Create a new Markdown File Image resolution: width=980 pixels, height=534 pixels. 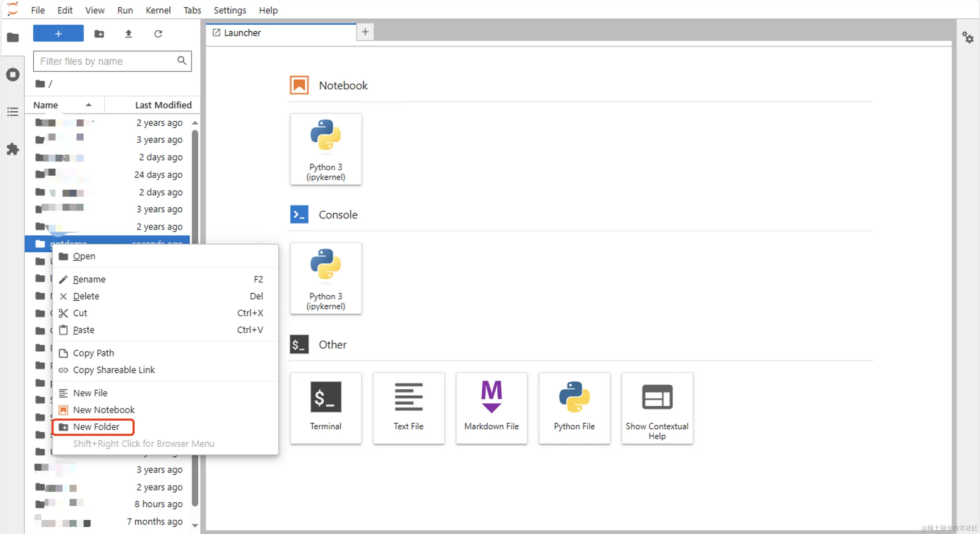pos(491,408)
